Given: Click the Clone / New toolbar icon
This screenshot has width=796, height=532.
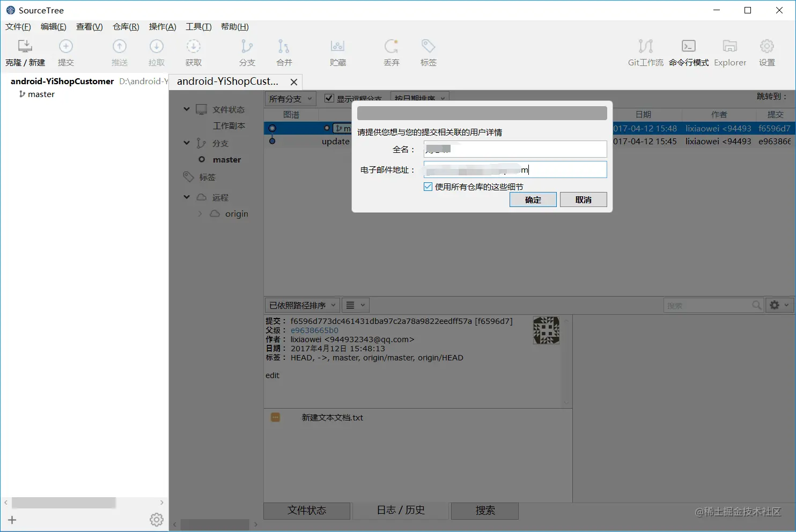Looking at the screenshot, I should click(25, 46).
